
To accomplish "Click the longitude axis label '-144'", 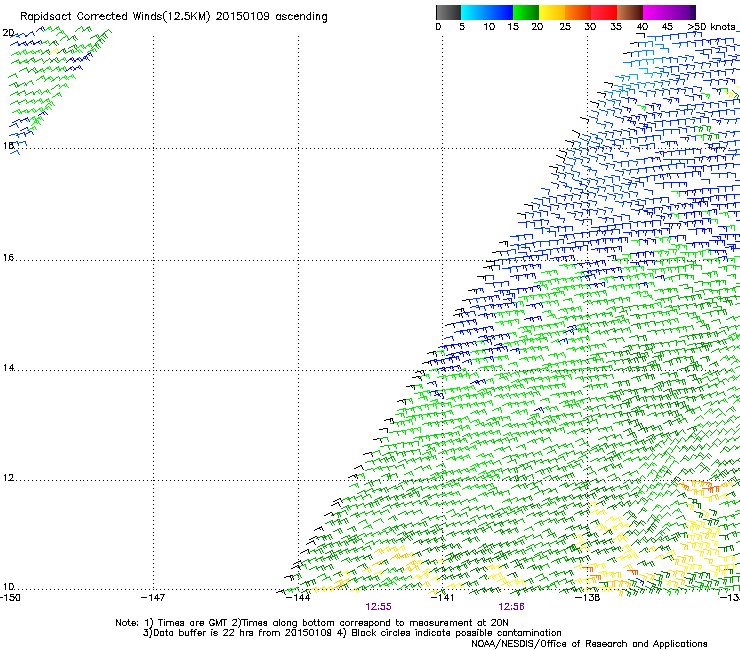I will click(x=298, y=598).
